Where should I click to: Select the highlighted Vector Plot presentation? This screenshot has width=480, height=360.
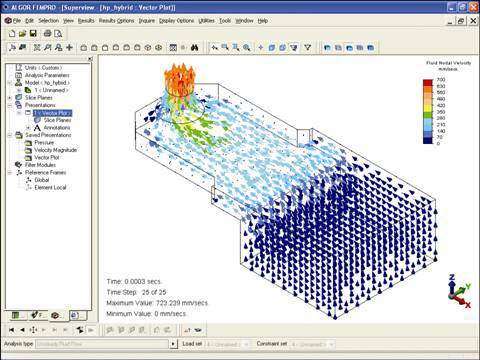tap(52, 113)
